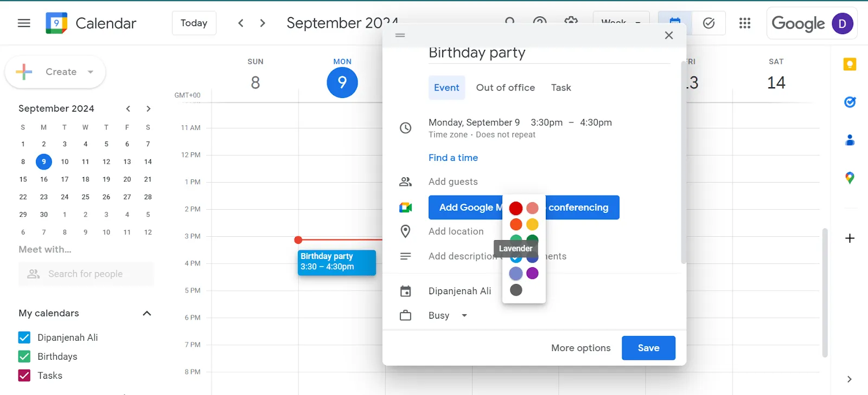The width and height of the screenshot is (868, 395).
Task: Open Google Keep in side panel
Action: pos(850,64)
